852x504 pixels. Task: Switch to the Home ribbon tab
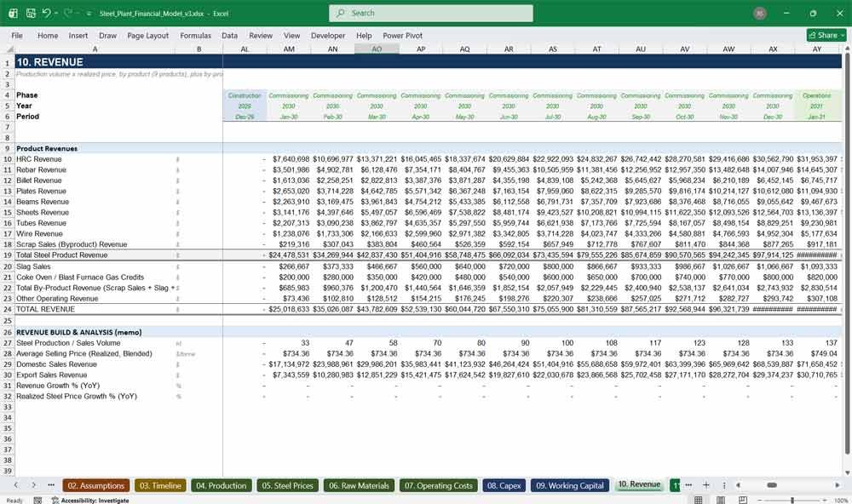pos(48,35)
